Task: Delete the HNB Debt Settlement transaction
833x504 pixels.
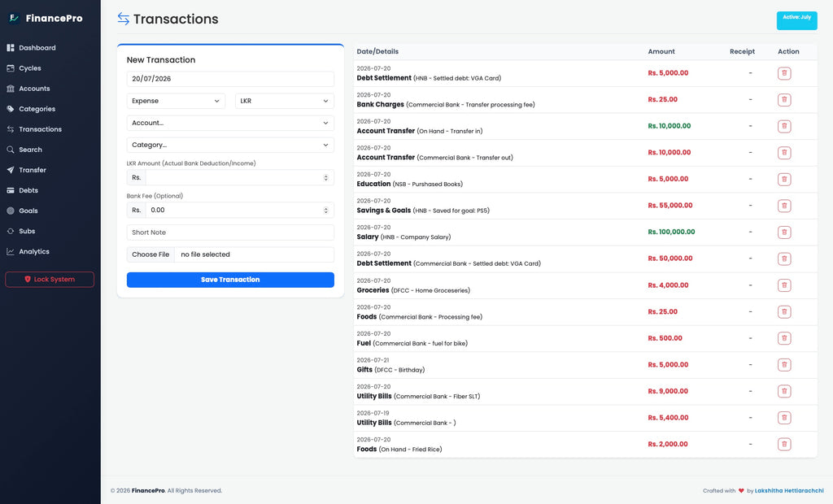Action: pyautogui.click(x=784, y=73)
